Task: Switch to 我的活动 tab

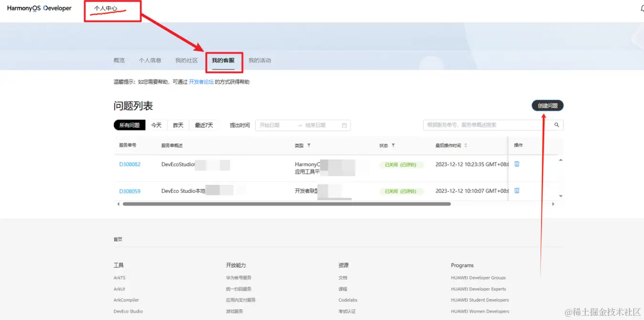Action: 260,61
